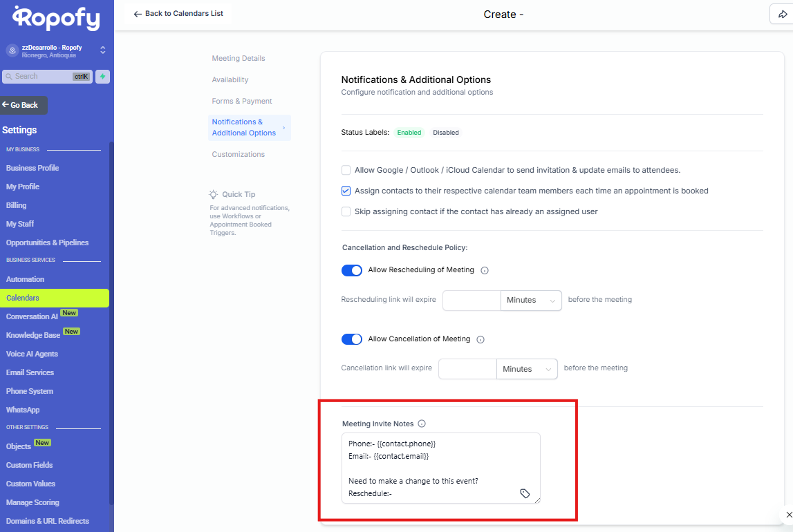Click the info icon beside Allow Rescheduling of Meeting

[485, 271]
